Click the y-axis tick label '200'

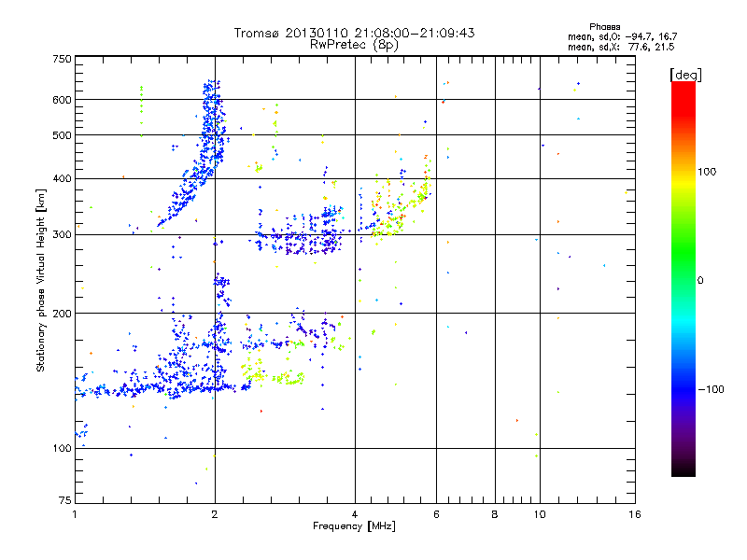[63, 314]
